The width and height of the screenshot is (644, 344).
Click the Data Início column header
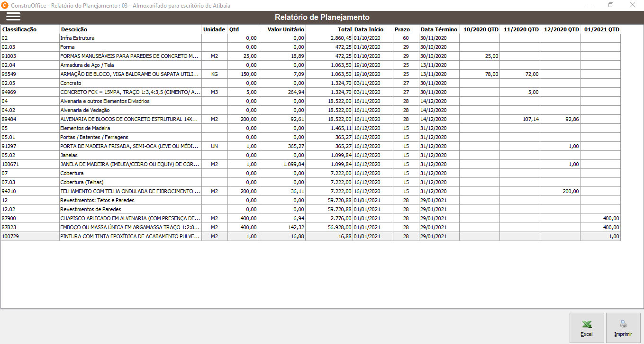[369, 29]
